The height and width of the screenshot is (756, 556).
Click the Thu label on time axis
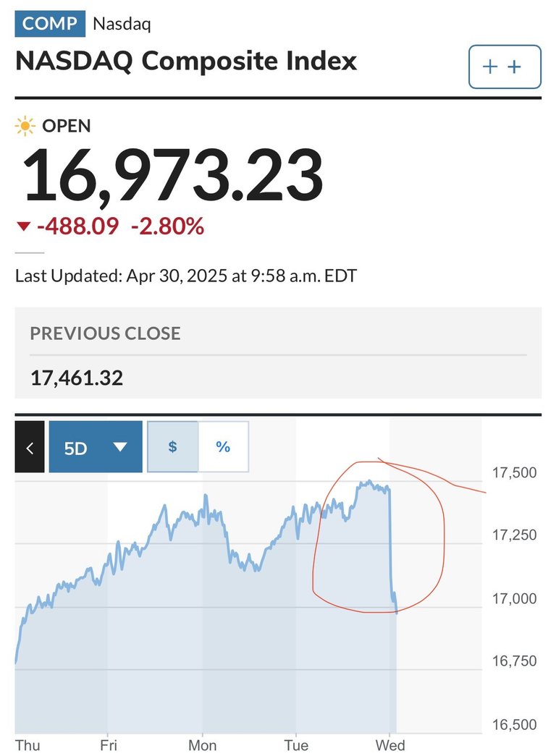tap(28, 745)
